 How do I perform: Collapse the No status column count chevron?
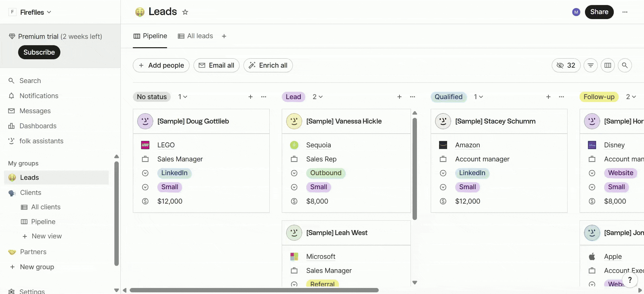183,97
